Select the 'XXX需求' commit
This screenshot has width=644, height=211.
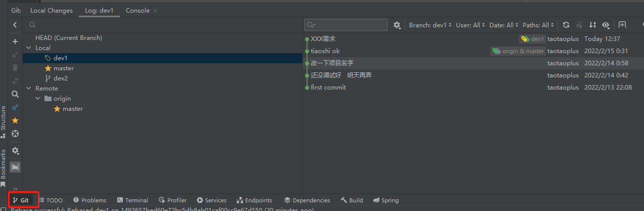(x=473, y=39)
